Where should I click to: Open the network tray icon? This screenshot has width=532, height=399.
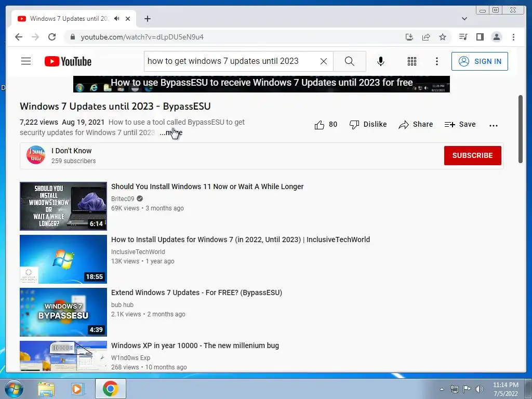(454, 389)
